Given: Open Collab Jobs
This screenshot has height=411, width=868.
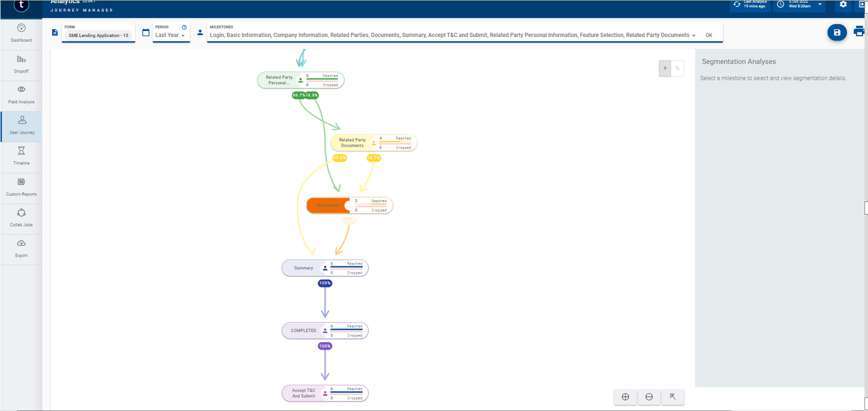Looking at the screenshot, I should [x=21, y=218].
